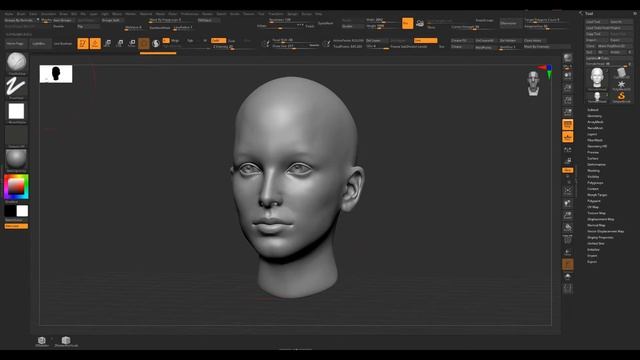Click the silhouette thumbnail in canvas corner
640x360 pixels.
tap(56, 74)
